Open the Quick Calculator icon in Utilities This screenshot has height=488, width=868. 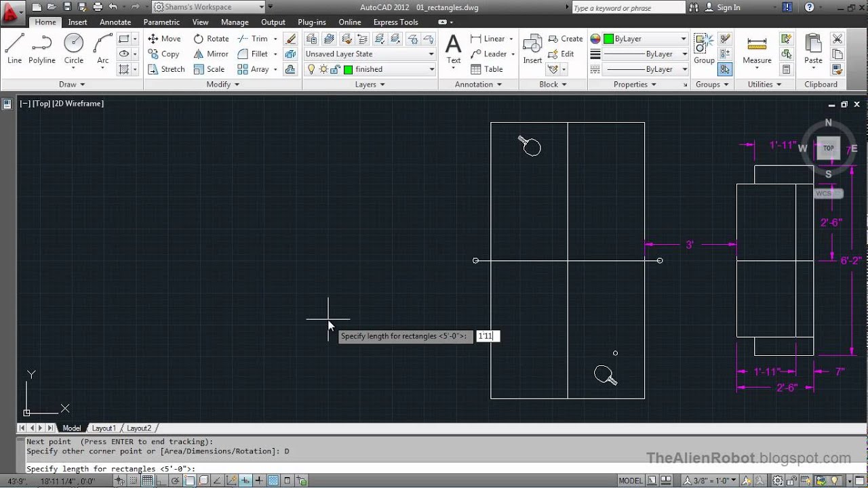pyautogui.click(x=787, y=69)
